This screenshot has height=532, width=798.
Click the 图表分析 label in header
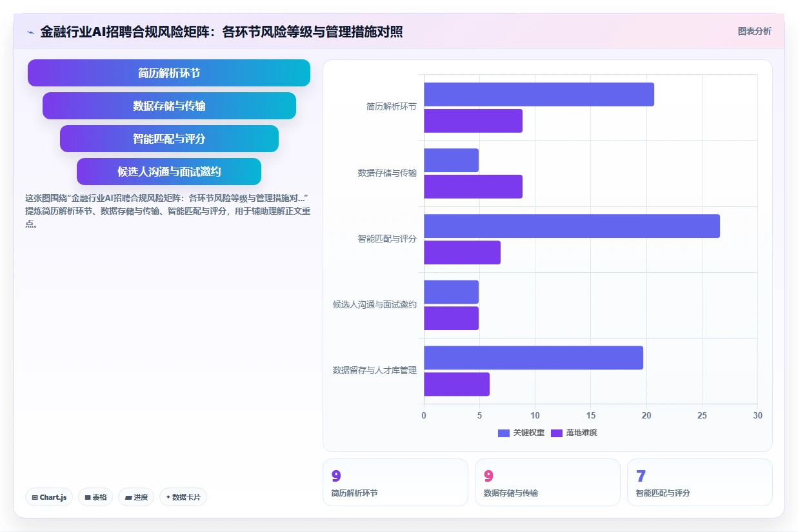click(754, 31)
